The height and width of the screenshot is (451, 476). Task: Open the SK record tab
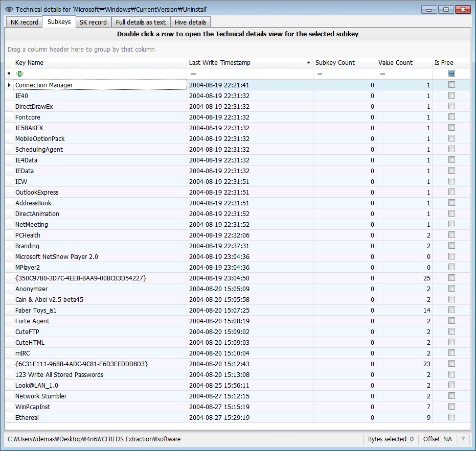(x=93, y=22)
